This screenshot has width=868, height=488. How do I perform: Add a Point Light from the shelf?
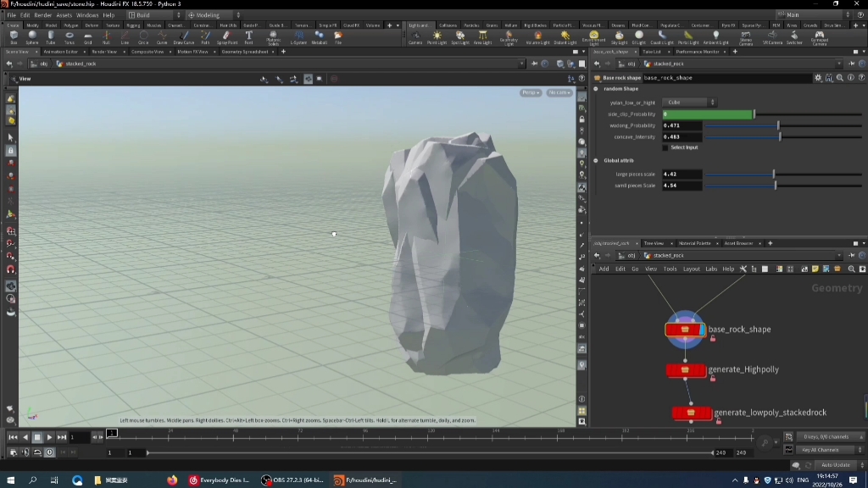[x=437, y=37]
